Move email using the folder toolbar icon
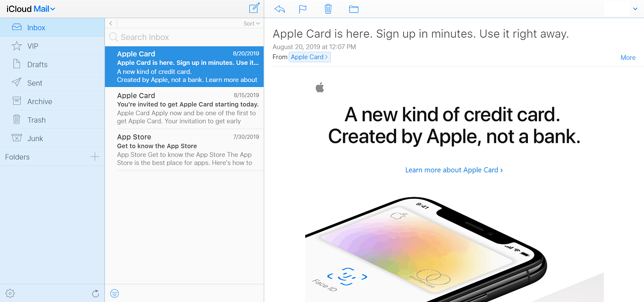The image size is (644, 302). click(353, 9)
